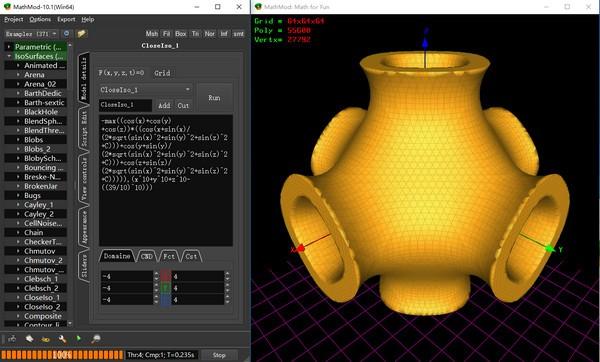Click the magnifier icon in bottom toolbar

[x=96, y=339]
